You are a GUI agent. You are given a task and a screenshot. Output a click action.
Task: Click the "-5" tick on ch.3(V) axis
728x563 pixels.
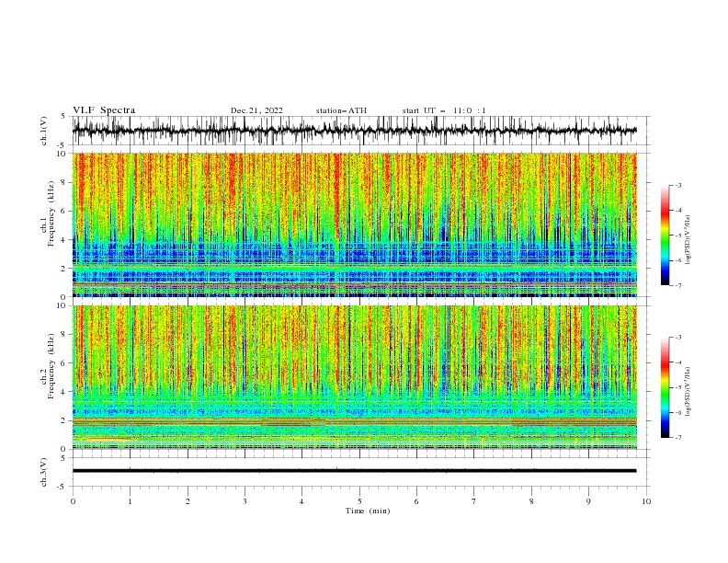63,487
